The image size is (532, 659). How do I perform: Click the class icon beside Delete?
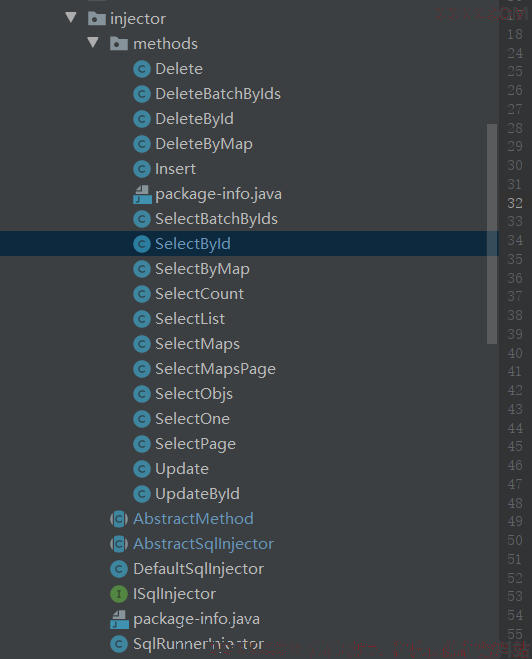[x=142, y=69]
